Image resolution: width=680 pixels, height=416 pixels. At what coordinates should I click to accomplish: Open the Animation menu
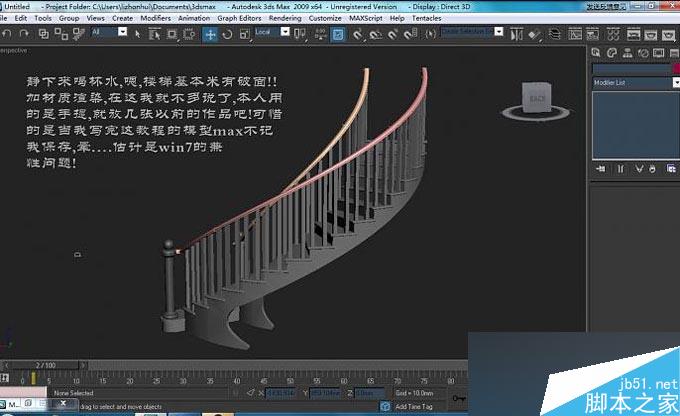pyautogui.click(x=194, y=18)
